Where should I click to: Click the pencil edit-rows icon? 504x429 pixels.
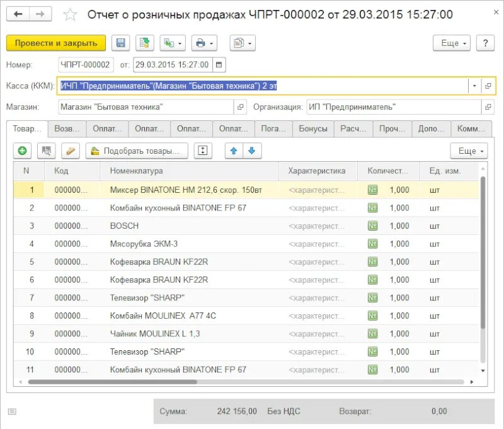(x=71, y=151)
